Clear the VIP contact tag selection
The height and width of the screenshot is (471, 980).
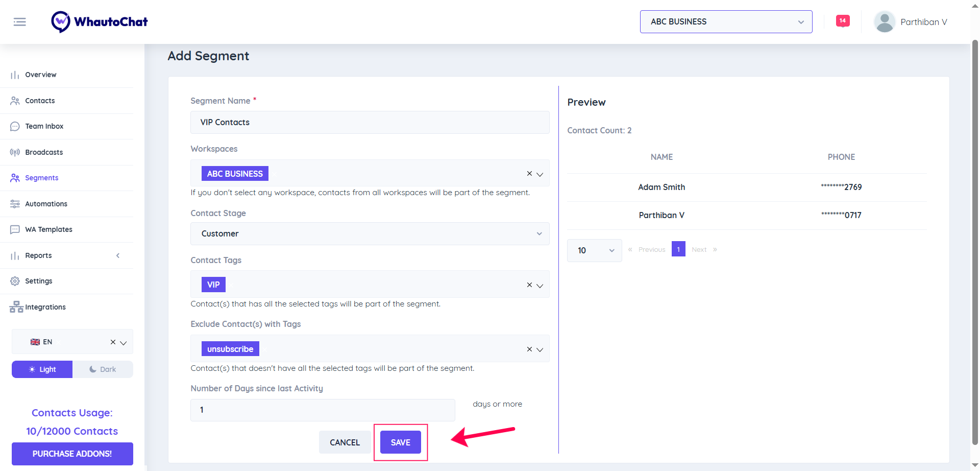point(529,285)
